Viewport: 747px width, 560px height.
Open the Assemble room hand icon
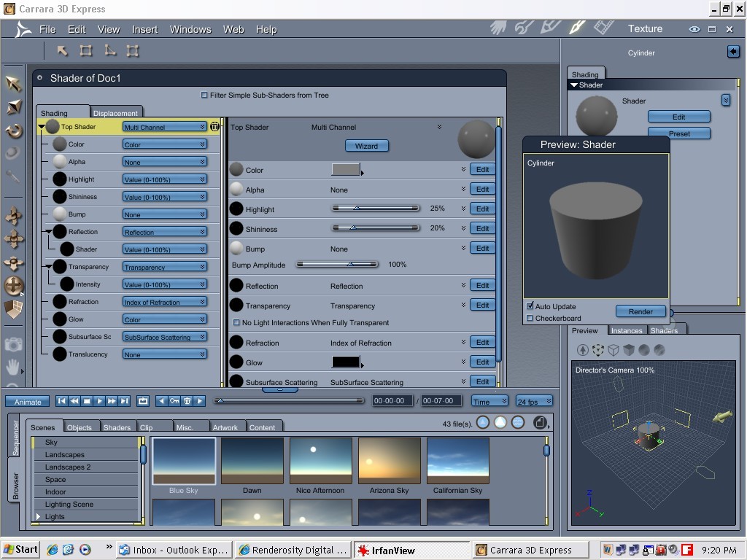[498, 28]
